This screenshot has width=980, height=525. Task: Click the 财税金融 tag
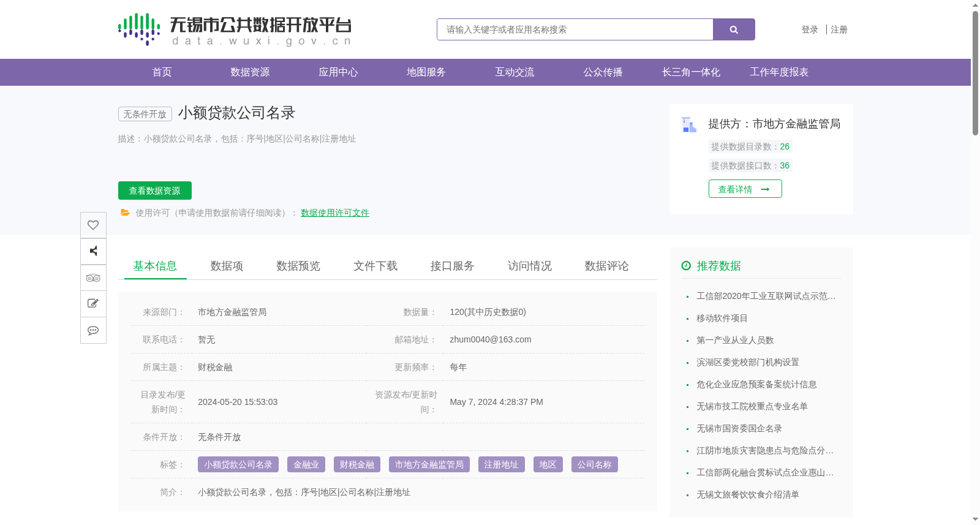point(357,464)
